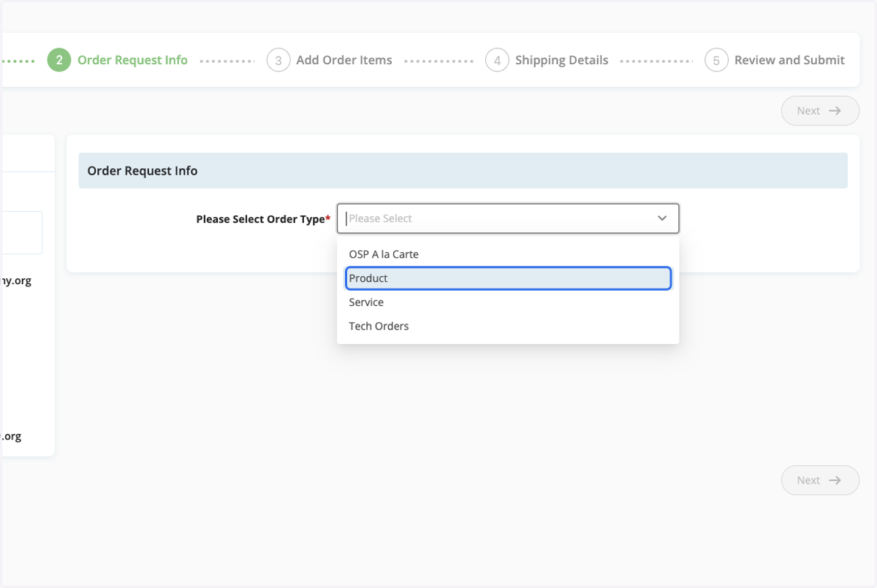Collapse the order type dropdown chevron
877x588 pixels.
[662, 218]
